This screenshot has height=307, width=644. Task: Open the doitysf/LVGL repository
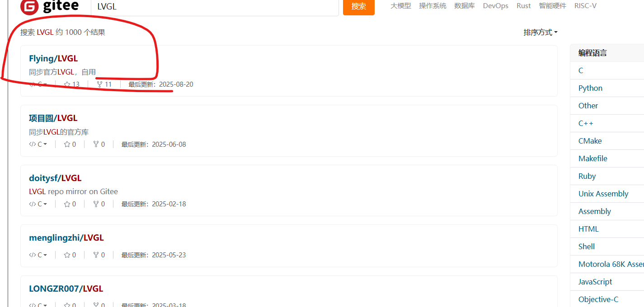[55, 178]
